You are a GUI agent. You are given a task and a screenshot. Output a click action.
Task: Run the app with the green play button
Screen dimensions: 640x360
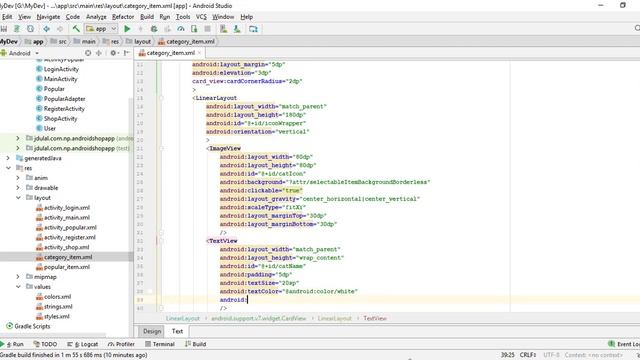127,29
